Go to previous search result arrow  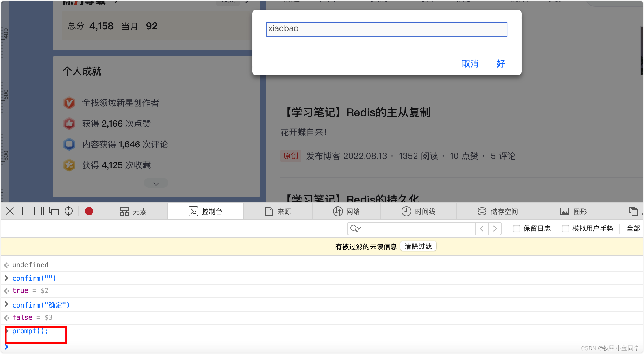(482, 228)
